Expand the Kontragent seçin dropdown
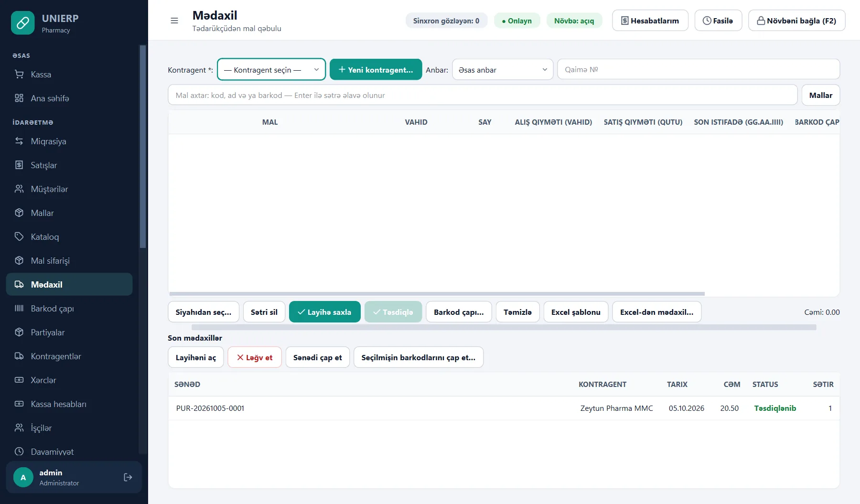The height and width of the screenshot is (504, 860). 271,70
